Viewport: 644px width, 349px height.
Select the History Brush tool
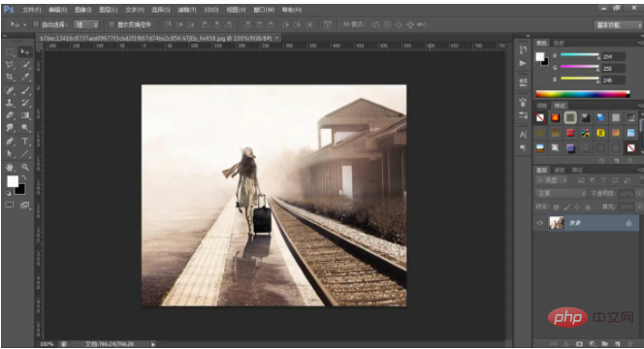[x=25, y=103]
